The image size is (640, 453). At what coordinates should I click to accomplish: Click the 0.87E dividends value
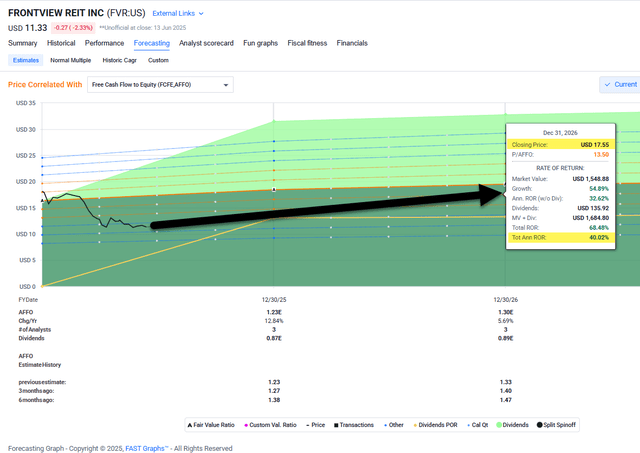(x=274, y=338)
